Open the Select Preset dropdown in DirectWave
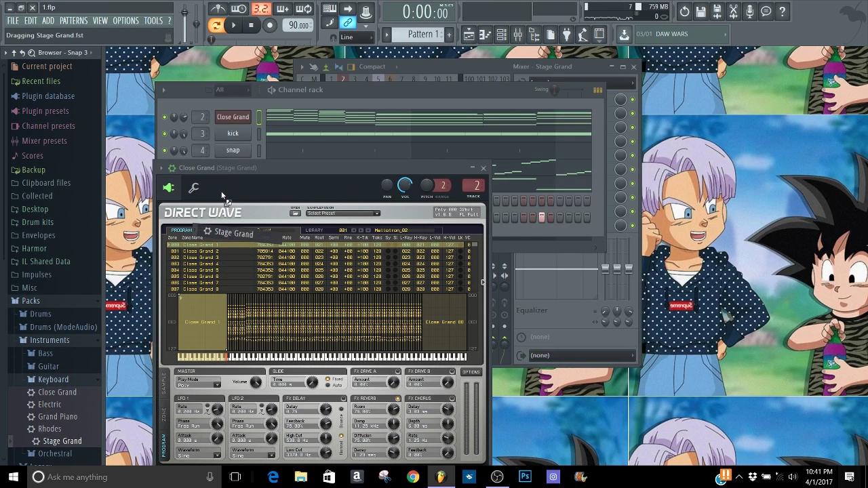 [342, 213]
